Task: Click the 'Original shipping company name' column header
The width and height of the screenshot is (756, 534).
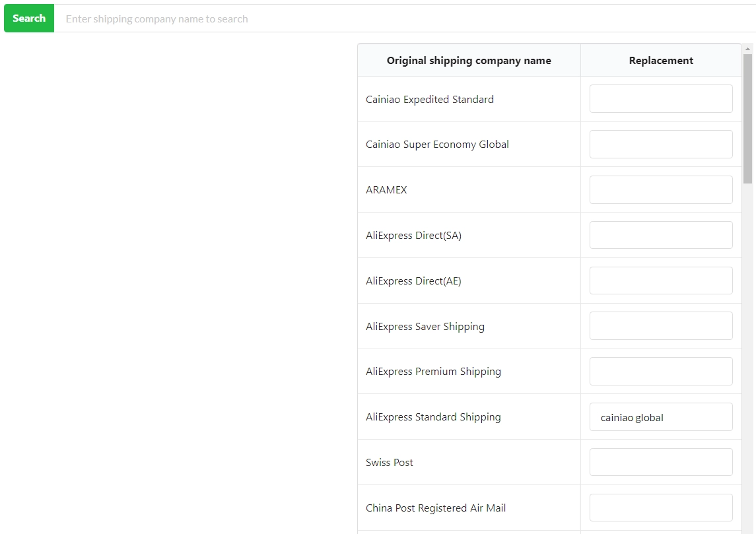Action: [x=469, y=60]
